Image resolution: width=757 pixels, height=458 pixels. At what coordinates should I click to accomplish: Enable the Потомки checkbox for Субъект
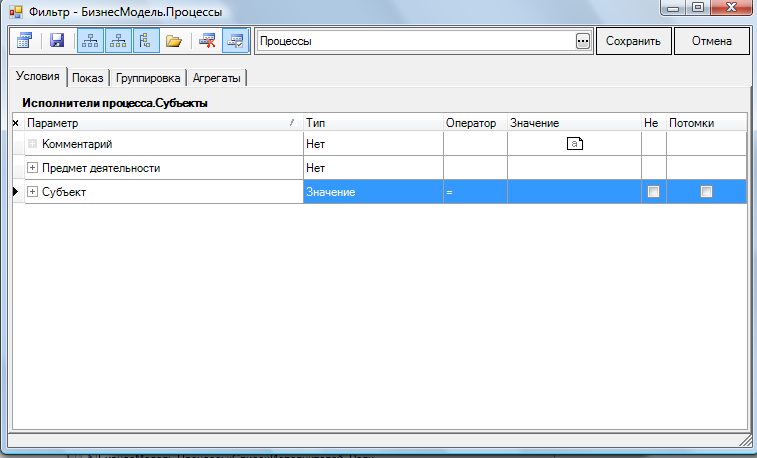(x=706, y=192)
